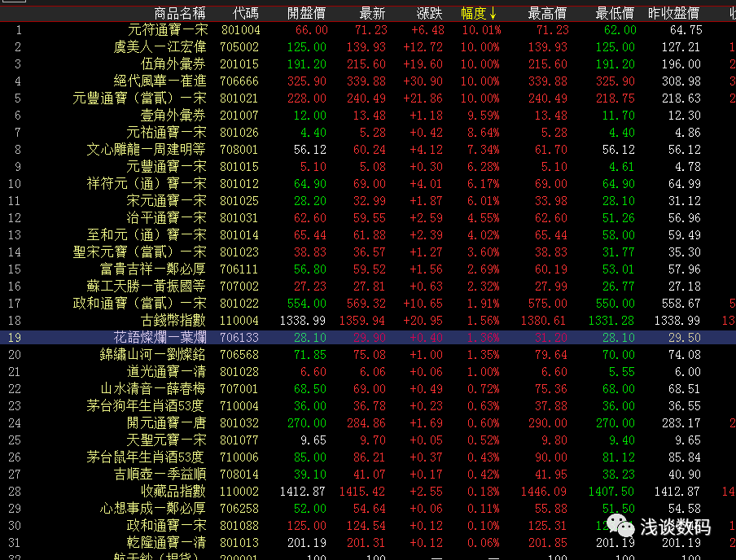This screenshot has height=560, width=736.
Task: Click opening price 554.00
Action: (307, 304)
